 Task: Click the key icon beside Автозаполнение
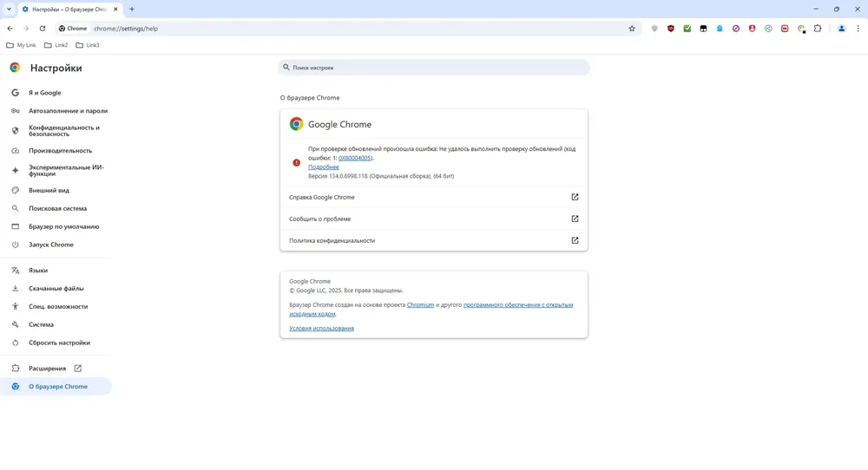pos(15,111)
